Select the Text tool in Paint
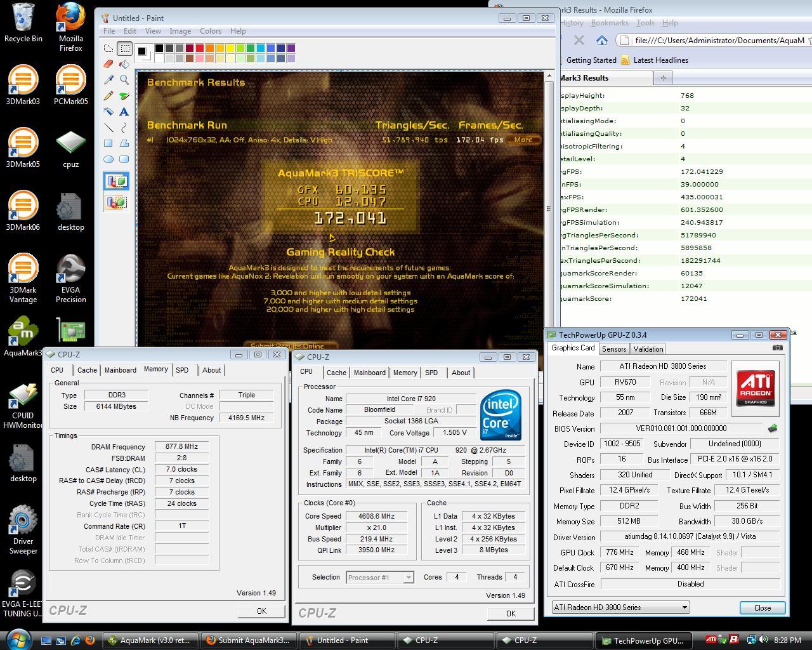This screenshot has width=812, height=650. [x=124, y=112]
